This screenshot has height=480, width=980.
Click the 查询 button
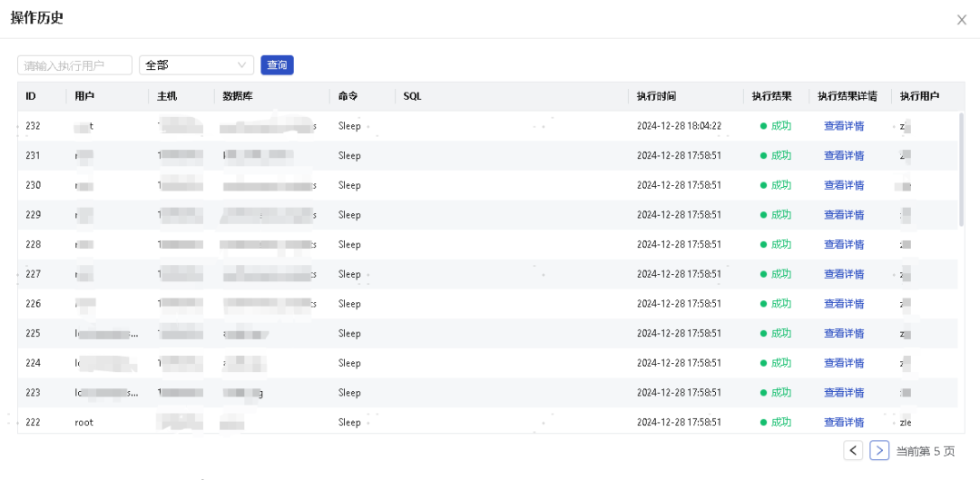(x=277, y=65)
